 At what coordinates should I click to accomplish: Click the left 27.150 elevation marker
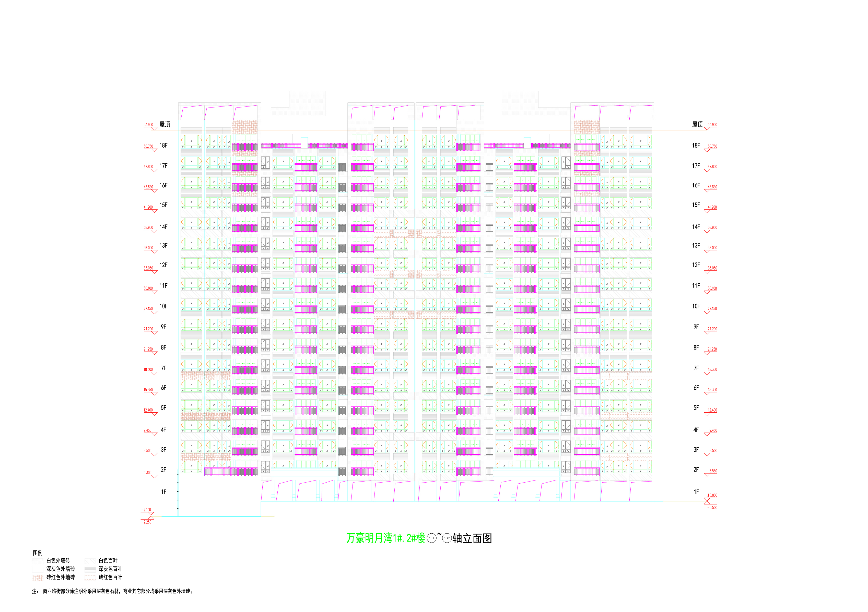(148, 309)
